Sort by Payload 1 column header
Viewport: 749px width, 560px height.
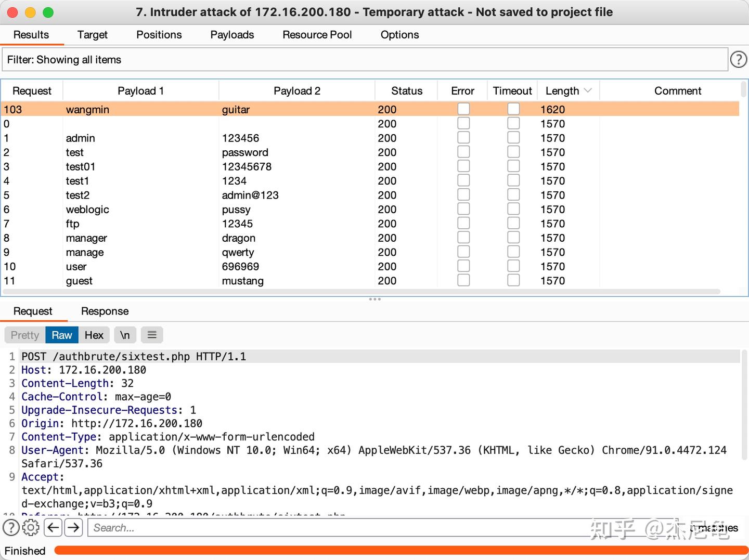tap(140, 90)
